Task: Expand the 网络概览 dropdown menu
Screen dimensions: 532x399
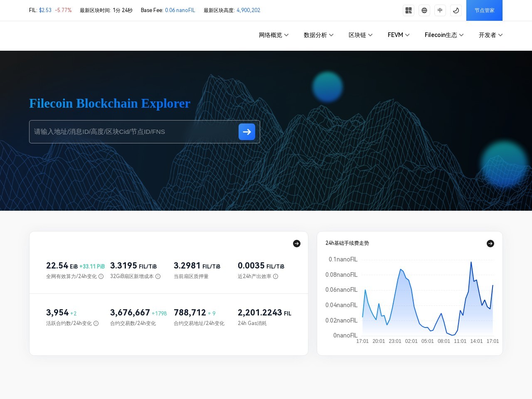Action: click(x=273, y=35)
